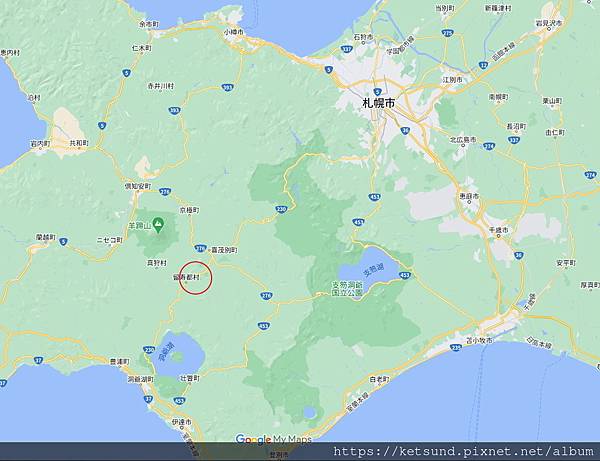Image resolution: width=600 pixels, height=461 pixels.
Task: Select the 岩内町 label
Action: click(40, 144)
